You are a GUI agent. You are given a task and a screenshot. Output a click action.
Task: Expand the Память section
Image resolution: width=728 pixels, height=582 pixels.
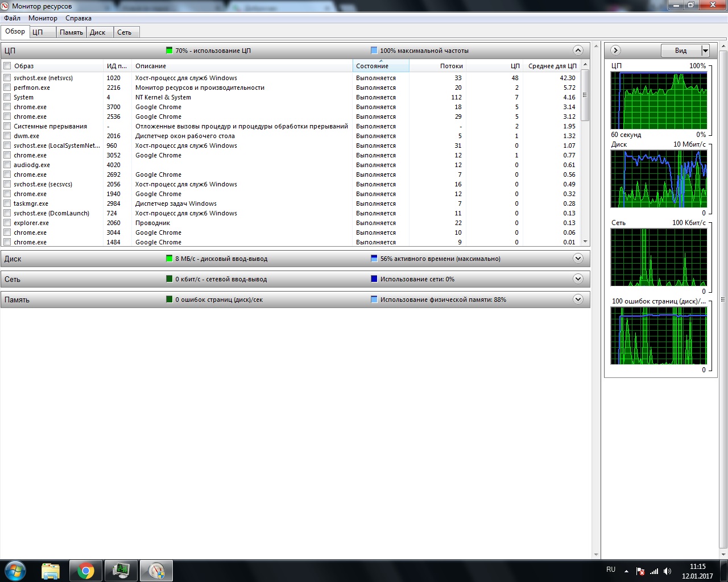tap(578, 300)
